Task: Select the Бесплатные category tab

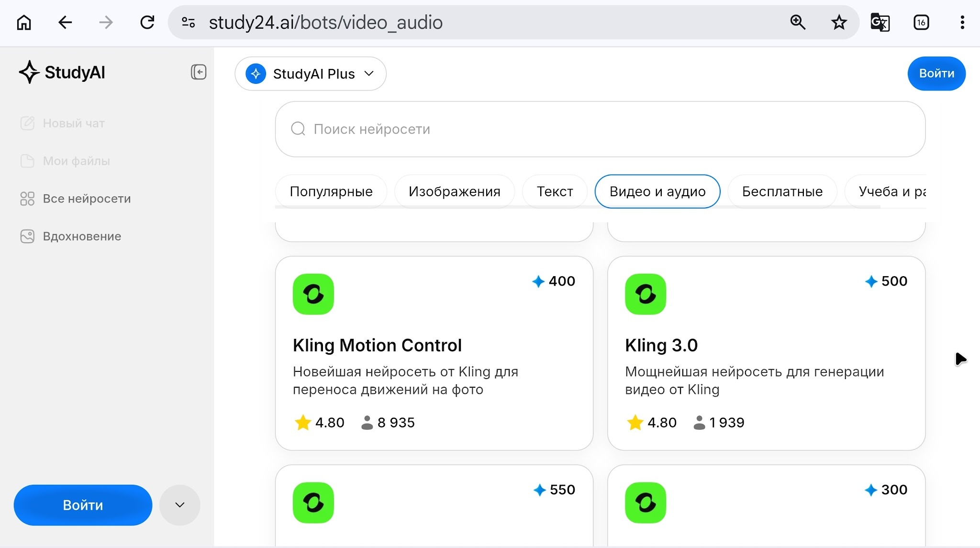Action: pos(782,191)
